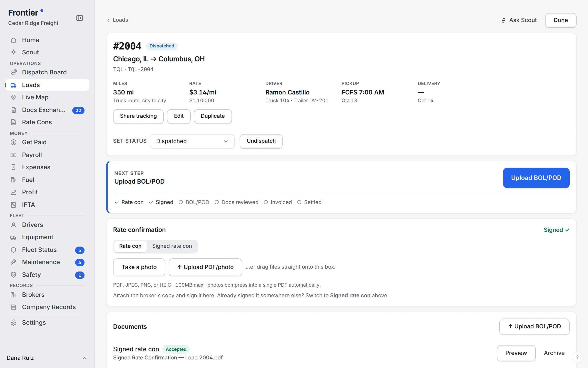Screen dimensions: 588x368
Task: Click the Invoiced progress step
Action: pos(278,202)
